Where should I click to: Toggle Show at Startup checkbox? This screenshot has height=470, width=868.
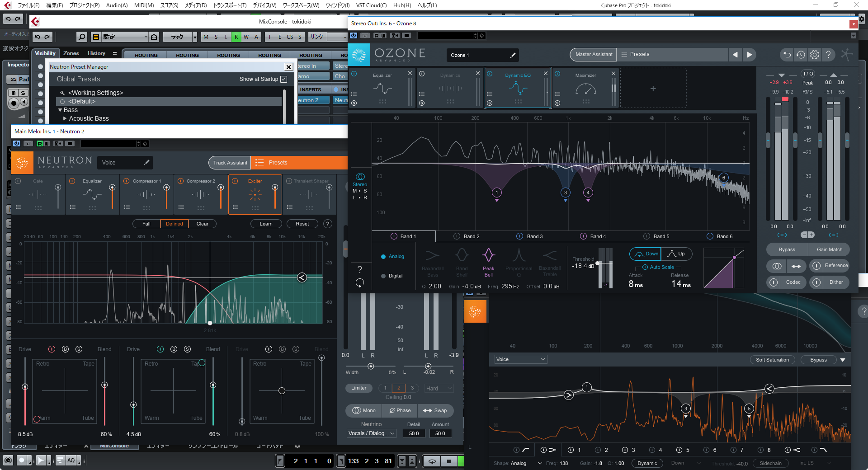click(283, 79)
